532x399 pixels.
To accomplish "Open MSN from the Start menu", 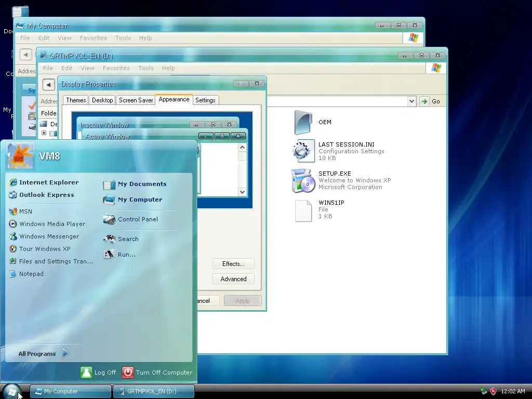I will (x=21, y=211).
